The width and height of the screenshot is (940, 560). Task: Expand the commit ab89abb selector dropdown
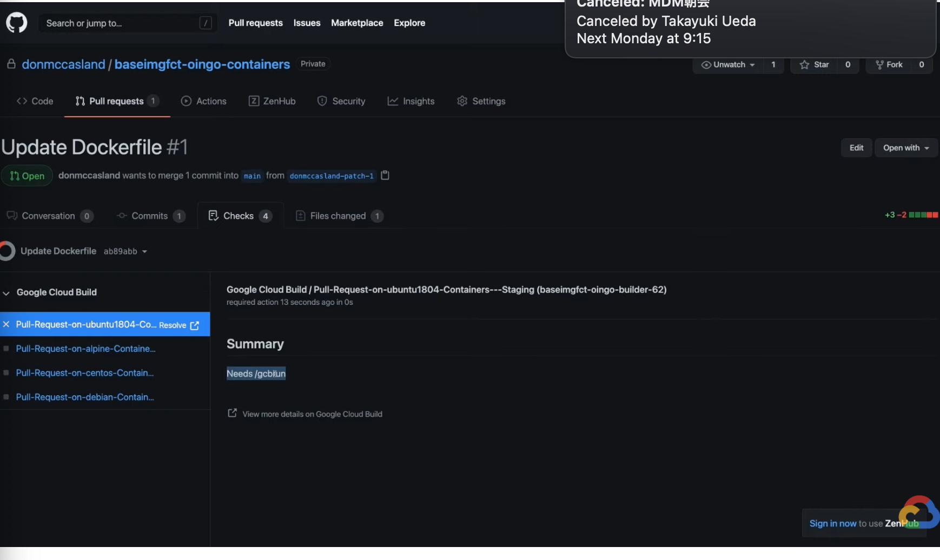click(125, 251)
